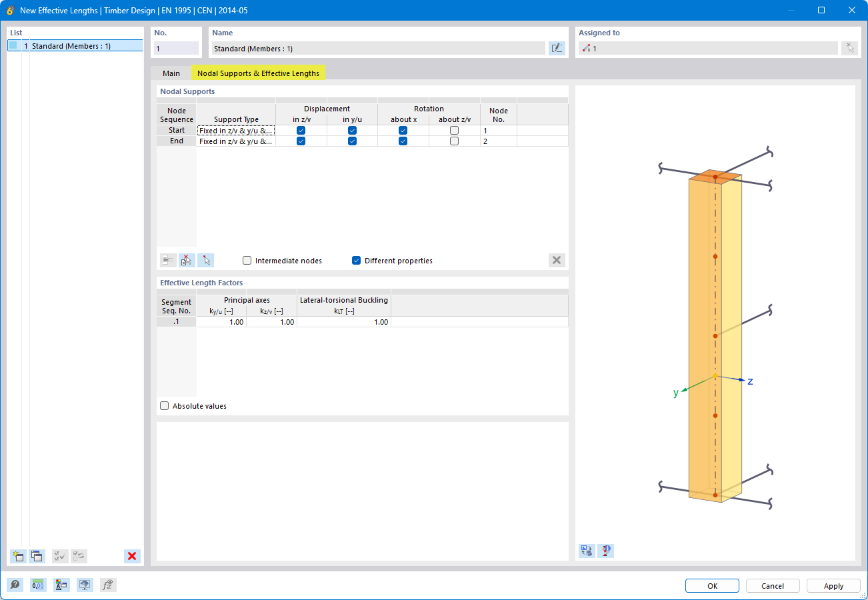
Task: Edit the name using the pencil icon
Action: pyautogui.click(x=557, y=48)
